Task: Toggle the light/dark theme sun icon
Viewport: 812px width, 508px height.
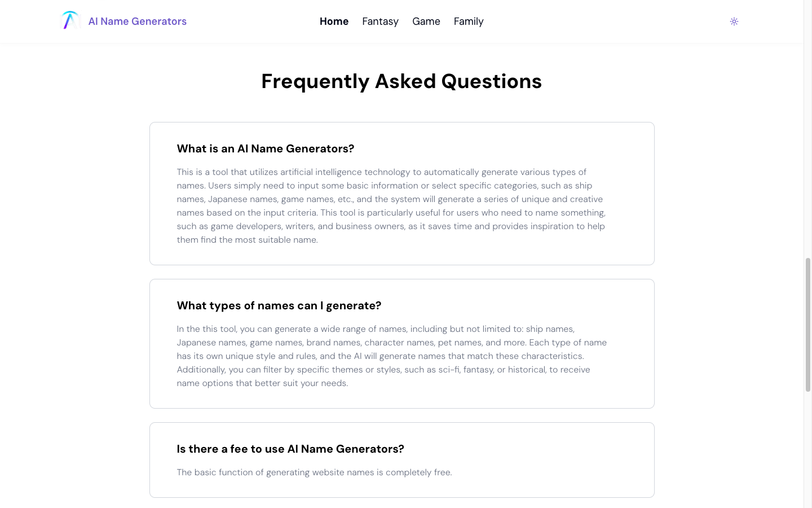Action: pyautogui.click(x=734, y=21)
